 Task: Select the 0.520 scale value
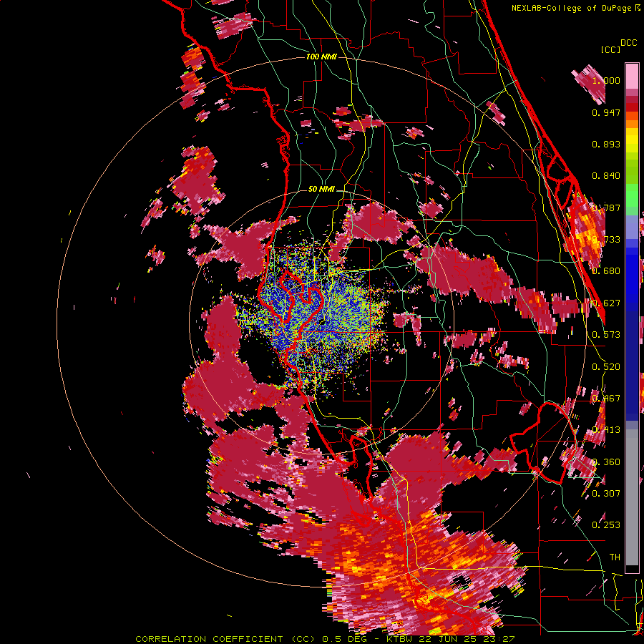(606, 367)
